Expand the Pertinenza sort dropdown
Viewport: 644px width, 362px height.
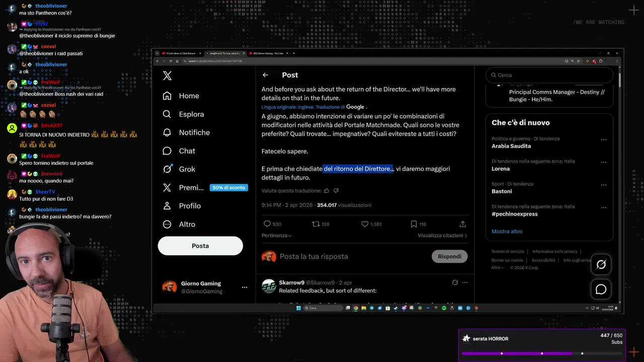(277, 235)
